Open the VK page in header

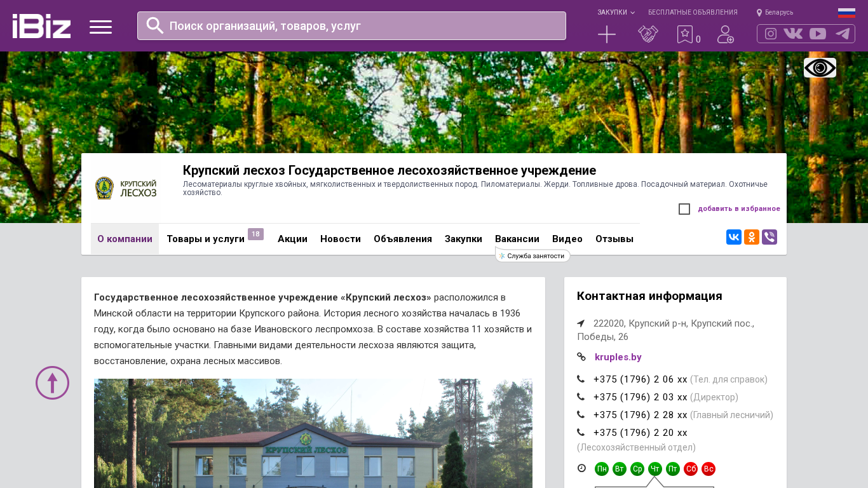(x=793, y=34)
